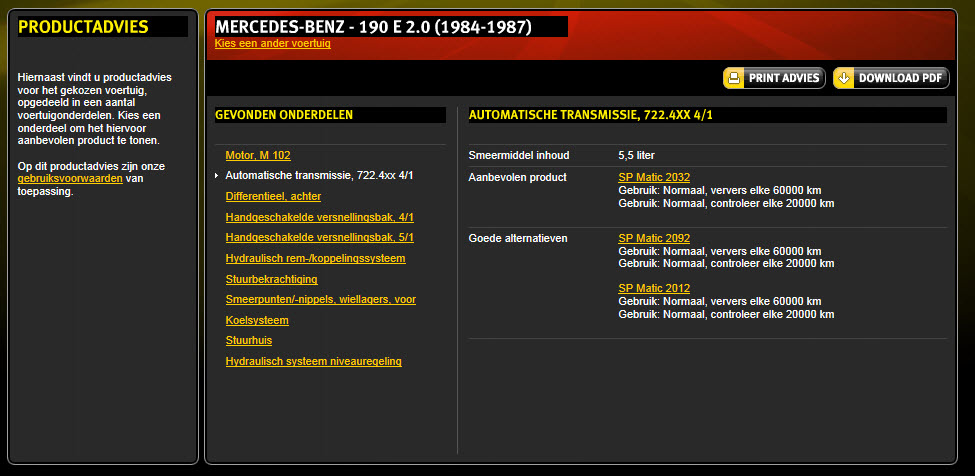
Task: Select Motor, M 102 component
Action: point(258,155)
